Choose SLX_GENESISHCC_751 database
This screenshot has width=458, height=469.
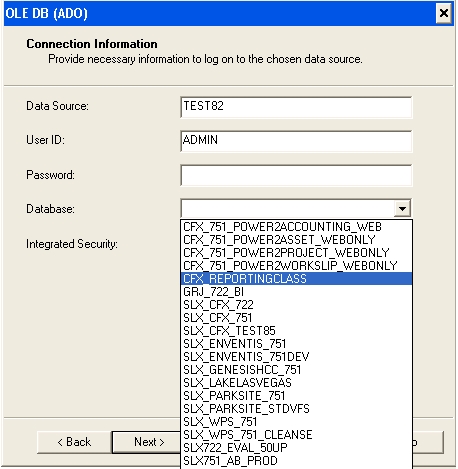[x=296, y=370]
